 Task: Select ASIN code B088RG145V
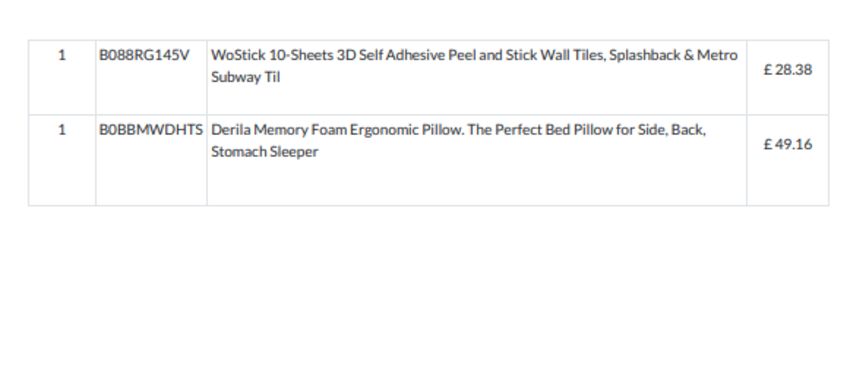(x=144, y=55)
